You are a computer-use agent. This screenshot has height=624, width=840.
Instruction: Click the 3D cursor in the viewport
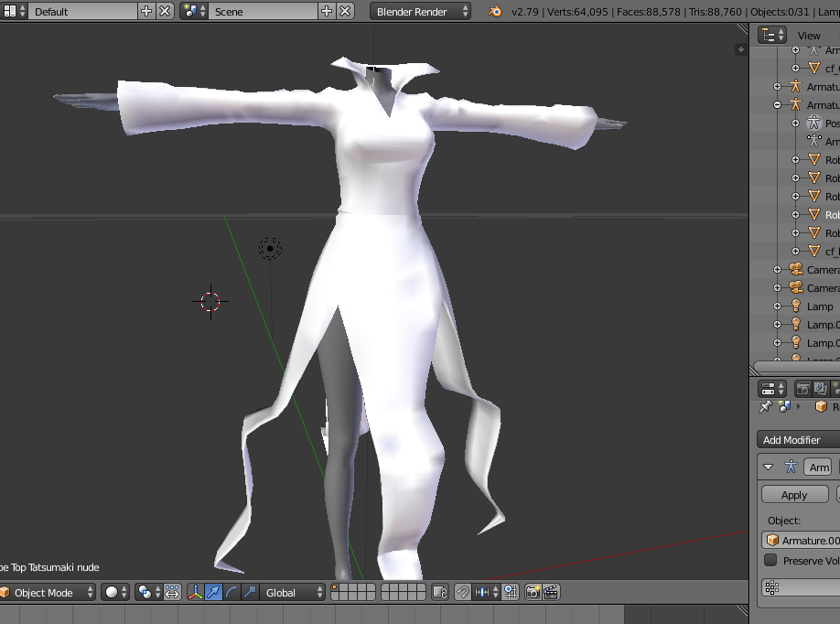[210, 302]
